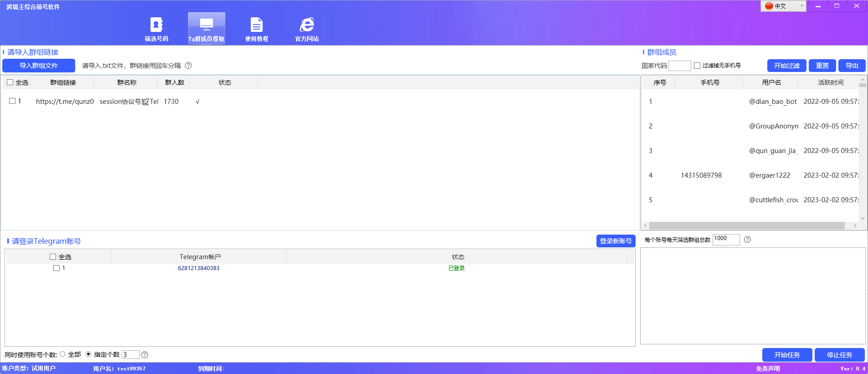Tick checkbox for Telegram account row 1
The image size is (868, 374).
click(56, 268)
